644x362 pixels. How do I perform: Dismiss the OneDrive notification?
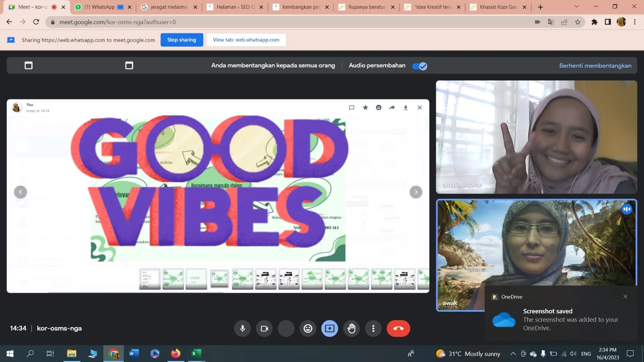pyautogui.click(x=625, y=296)
